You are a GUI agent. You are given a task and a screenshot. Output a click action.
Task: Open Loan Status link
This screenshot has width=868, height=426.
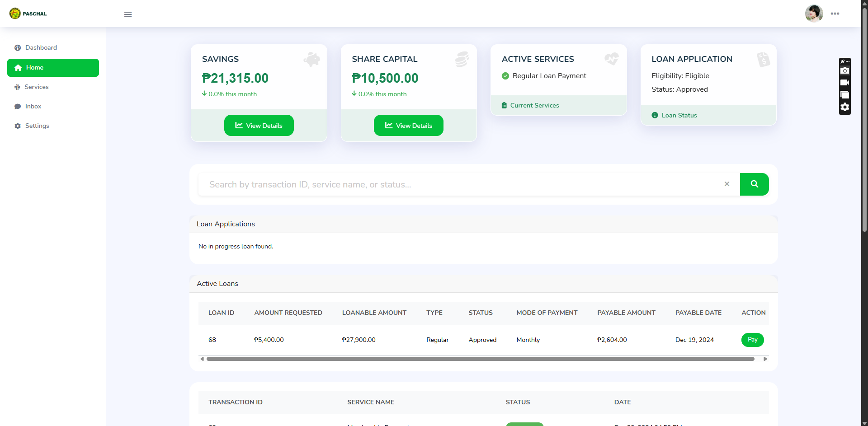[675, 115]
